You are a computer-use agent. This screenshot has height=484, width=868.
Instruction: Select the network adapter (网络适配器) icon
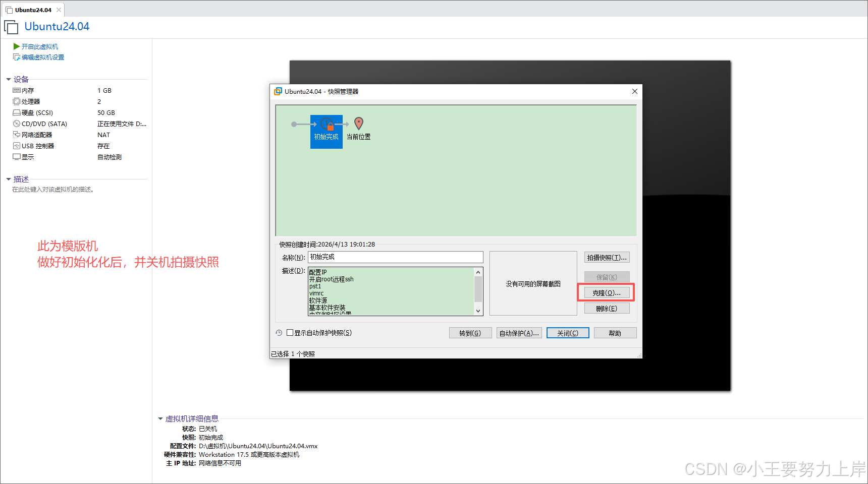click(x=17, y=135)
